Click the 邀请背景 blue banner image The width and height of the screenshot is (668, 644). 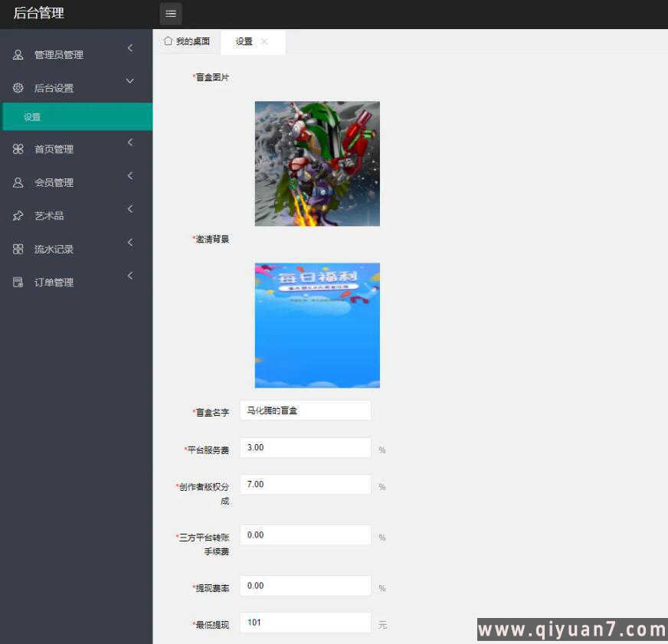(x=317, y=325)
